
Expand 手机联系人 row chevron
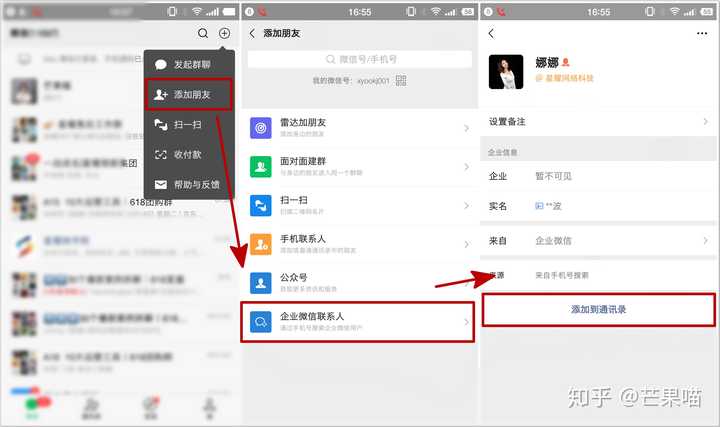click(x=466, y=244)
